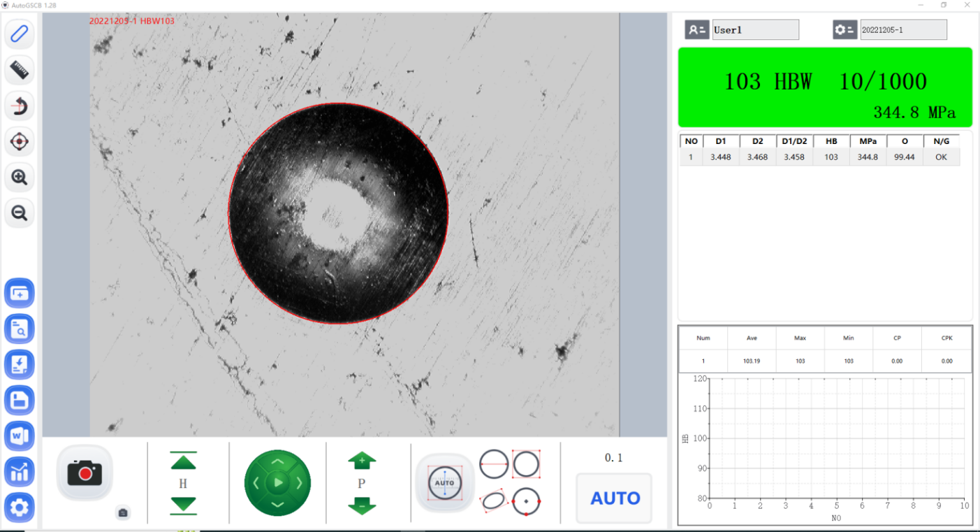Zoom in with the magnifier plus icon

(20, 178)
